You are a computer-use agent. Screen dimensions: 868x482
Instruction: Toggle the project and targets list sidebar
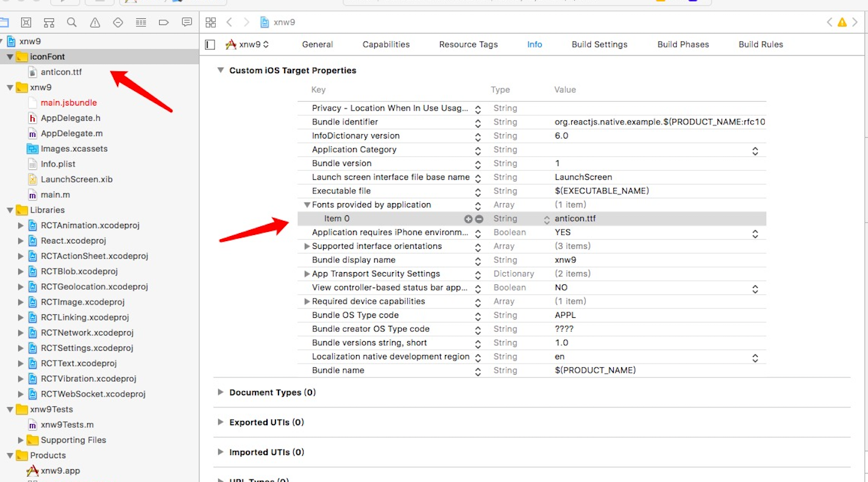click(x=210, y=45)
